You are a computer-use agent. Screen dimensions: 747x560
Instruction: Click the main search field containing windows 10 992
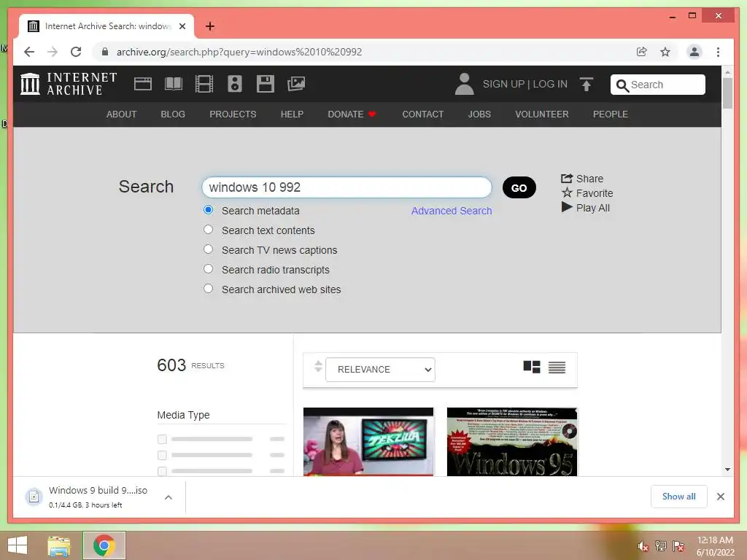[347, 187]
